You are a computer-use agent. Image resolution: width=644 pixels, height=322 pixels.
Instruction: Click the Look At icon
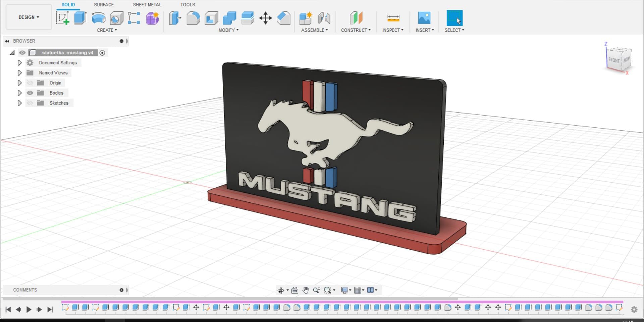pos(295,290)
